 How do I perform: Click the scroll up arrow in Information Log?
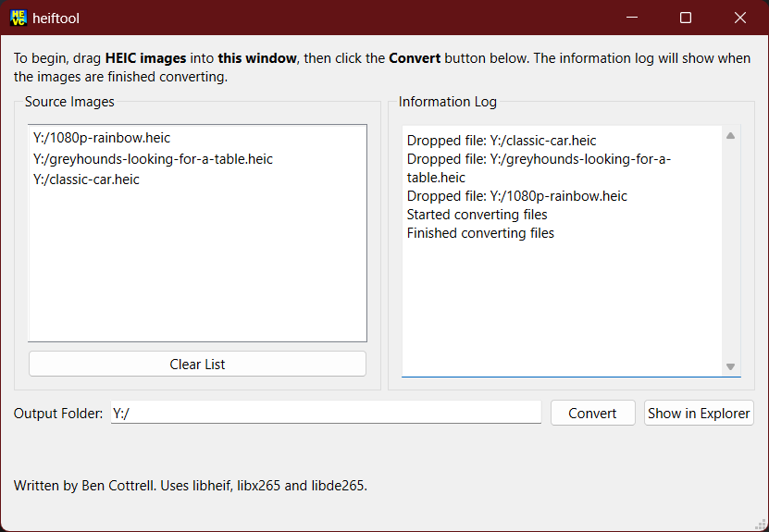(x=730, y=136)
